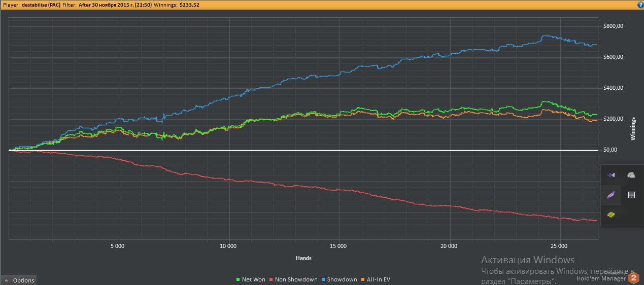Click the vertical Winnings axis title
This screenshot has width=644, height=285.
pos(632,129)
